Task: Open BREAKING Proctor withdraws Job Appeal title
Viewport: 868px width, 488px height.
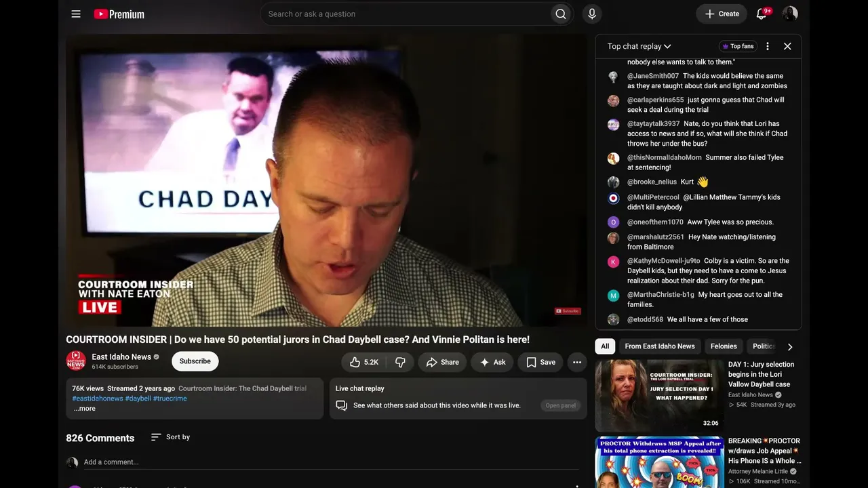Action: tap(765, 451)
